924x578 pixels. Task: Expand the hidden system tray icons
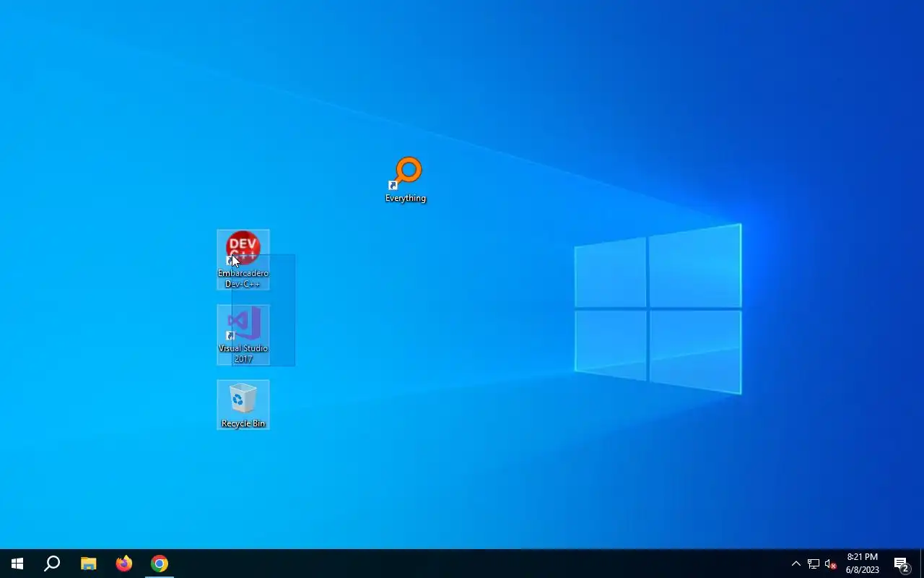point(796,564)
